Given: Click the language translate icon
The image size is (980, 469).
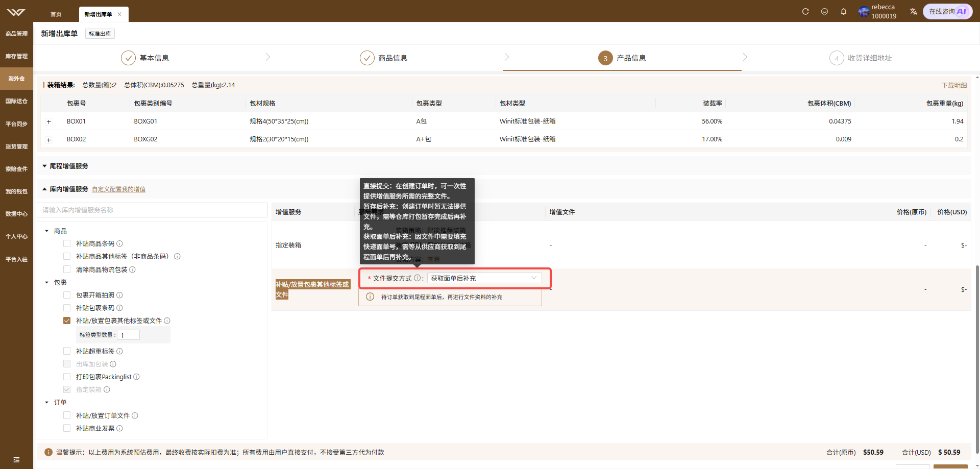Looking at the screenshot, I should [x=914, y=11].
